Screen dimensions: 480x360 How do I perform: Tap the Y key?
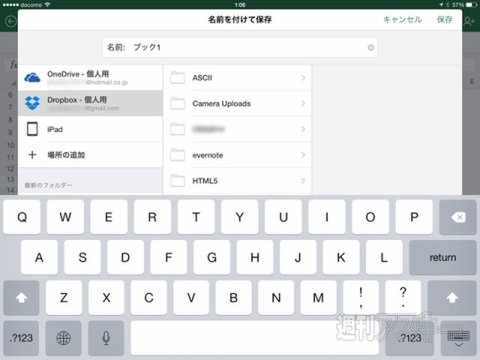[240, 217]
